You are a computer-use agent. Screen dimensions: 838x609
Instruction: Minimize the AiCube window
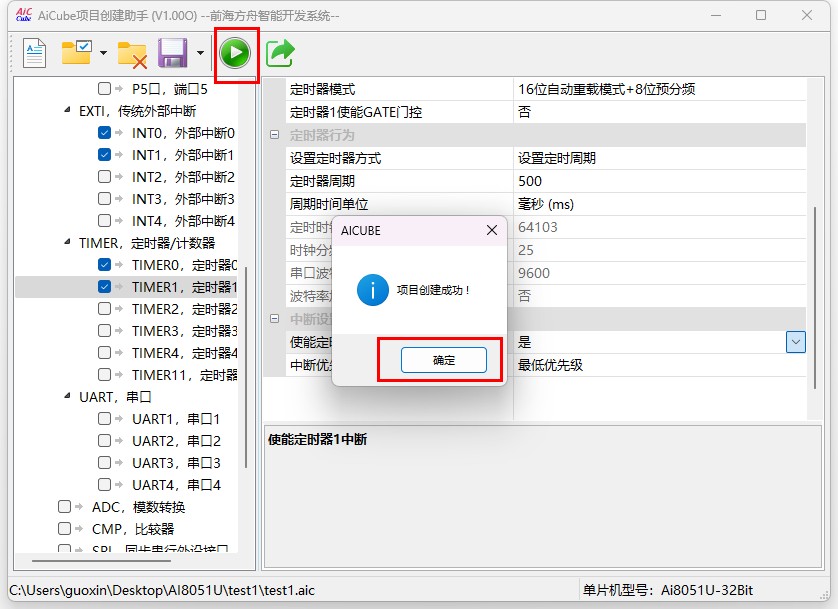[716, 15]
